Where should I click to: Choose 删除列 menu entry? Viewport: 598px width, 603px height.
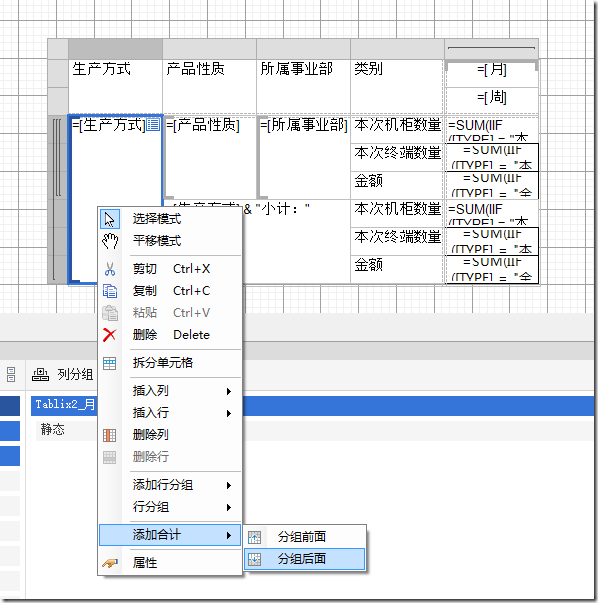(170, 435)
